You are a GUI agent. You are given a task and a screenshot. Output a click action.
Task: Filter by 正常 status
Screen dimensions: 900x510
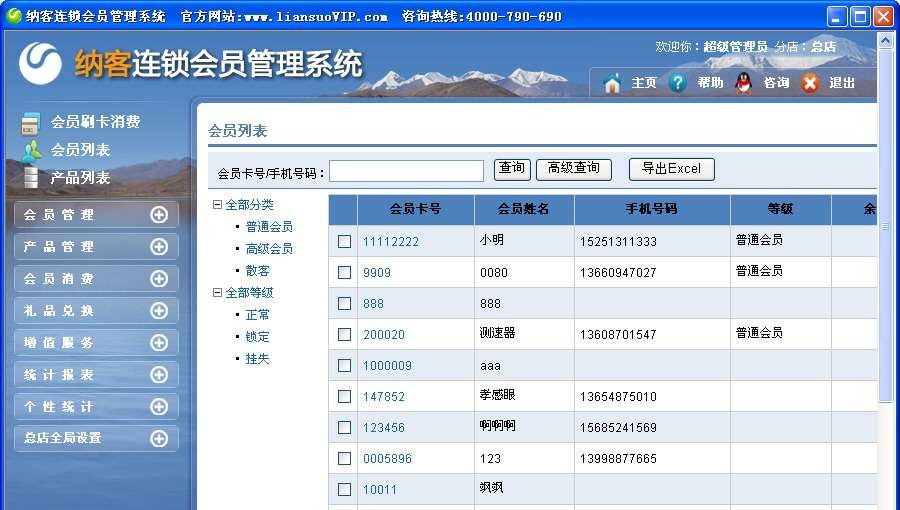(x=257, y=315)
